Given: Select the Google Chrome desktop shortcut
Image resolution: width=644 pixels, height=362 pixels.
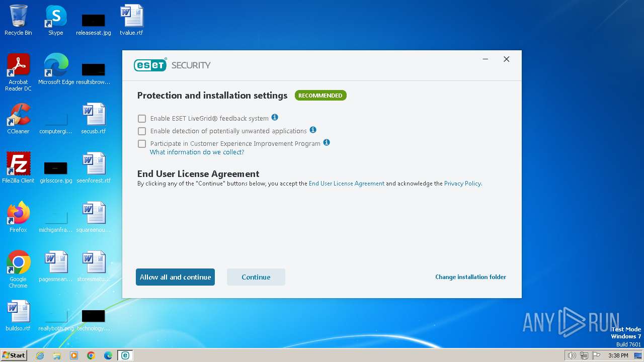Looking at the screenshot, I should tap(18, 270).
